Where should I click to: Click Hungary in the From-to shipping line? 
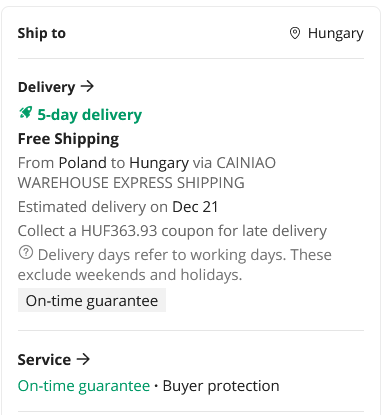tap(159, 163)
